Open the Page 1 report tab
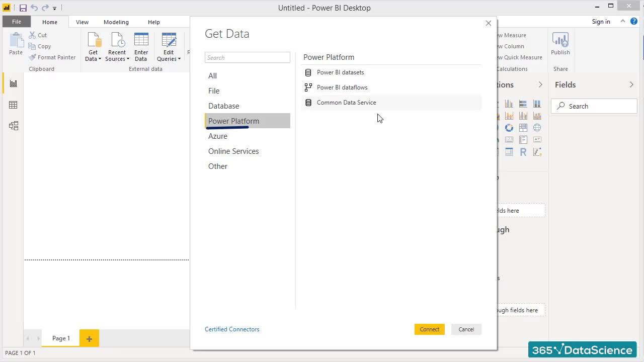The image size is (644, 362). pyautogui.click(x=61, y=338)
